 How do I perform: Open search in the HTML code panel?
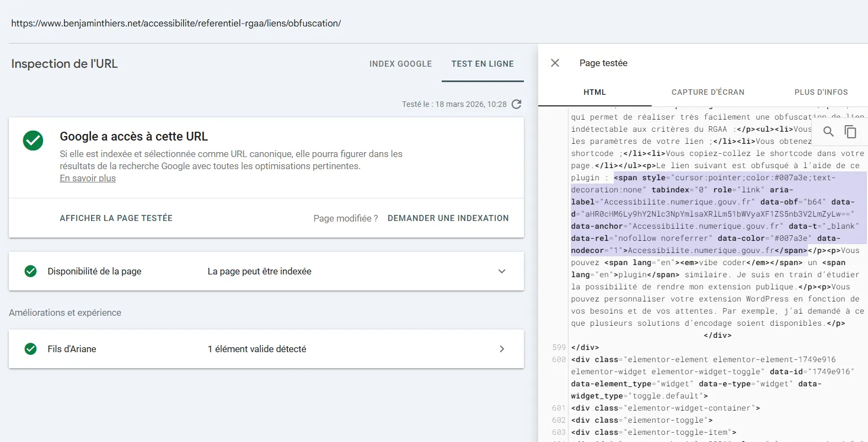click(x=828, y=132)
